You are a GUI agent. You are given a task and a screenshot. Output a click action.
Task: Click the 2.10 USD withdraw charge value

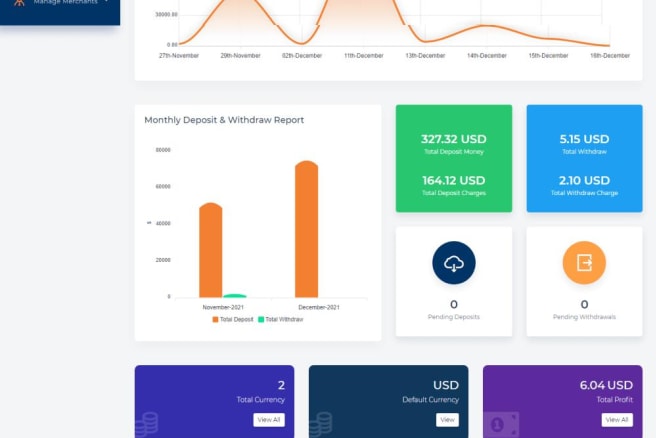click(584, 180)
